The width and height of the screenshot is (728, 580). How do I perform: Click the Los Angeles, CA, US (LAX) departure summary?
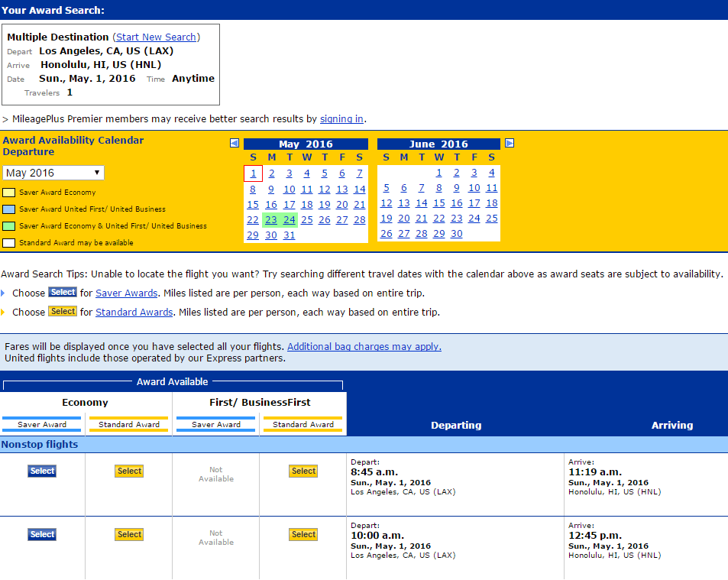(106, 50)
